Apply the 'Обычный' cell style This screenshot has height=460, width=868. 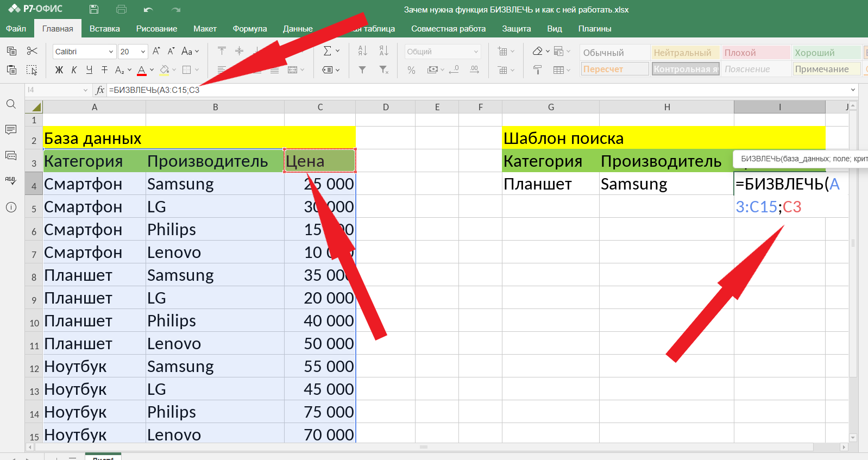(615, 53)
